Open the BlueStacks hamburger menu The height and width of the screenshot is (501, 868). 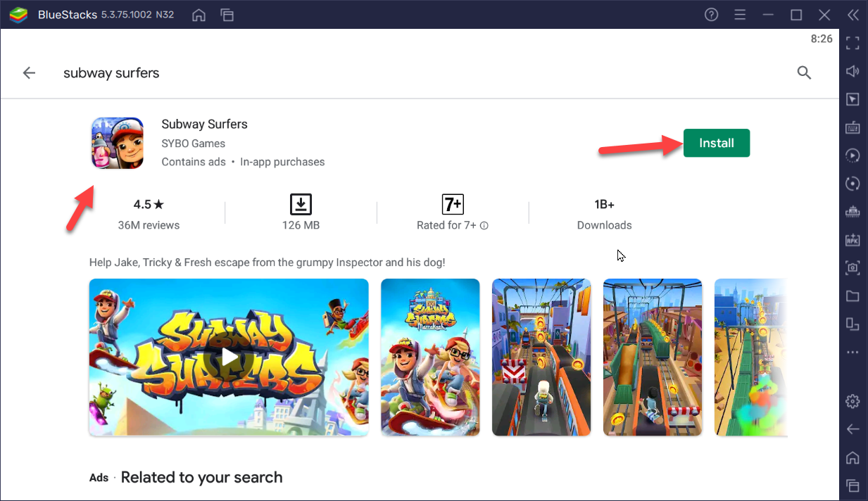(x=740, y=15)
